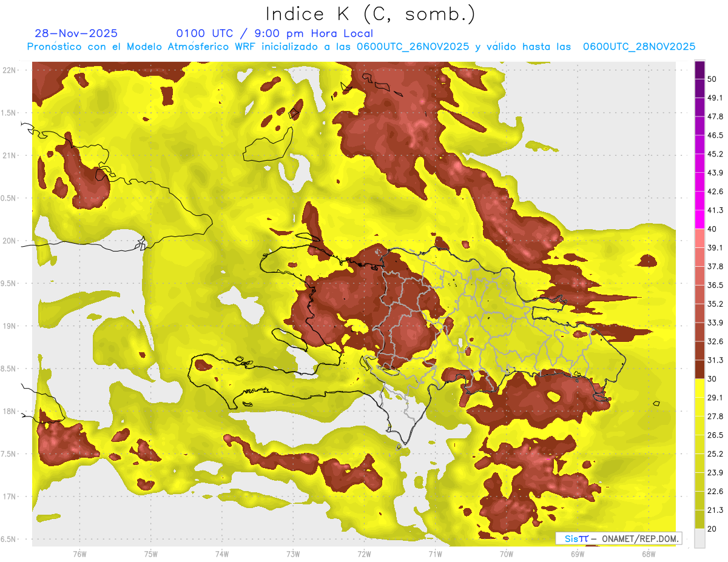This screenshot has width=728, height=562.
Task: Select the date text "28-Nov-2025"
Action: [x=76, y=33]
